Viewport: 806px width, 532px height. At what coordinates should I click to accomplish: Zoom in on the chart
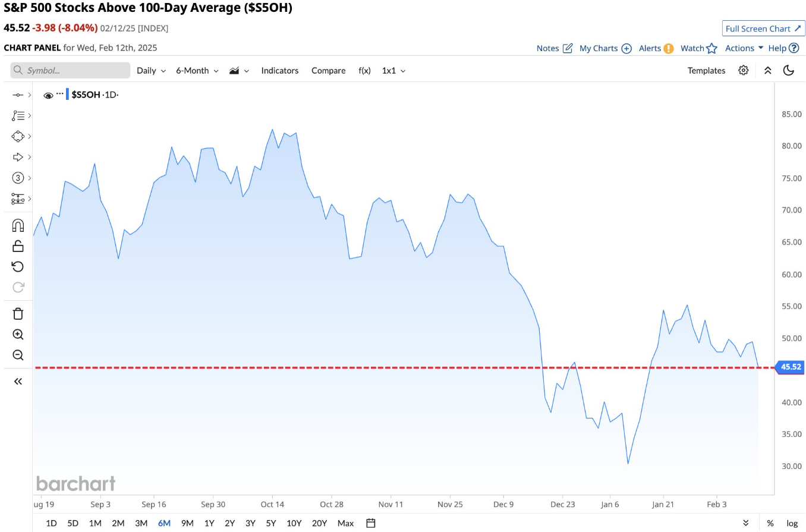pos(18,335)
